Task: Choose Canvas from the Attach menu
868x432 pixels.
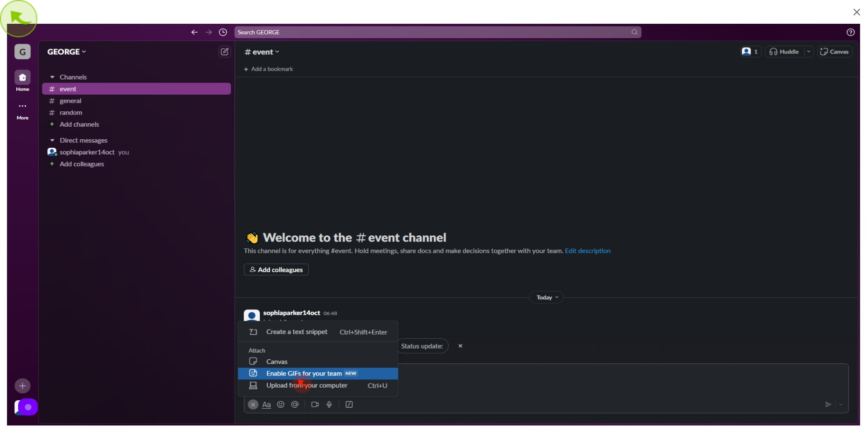Action: tap(318, 362)
